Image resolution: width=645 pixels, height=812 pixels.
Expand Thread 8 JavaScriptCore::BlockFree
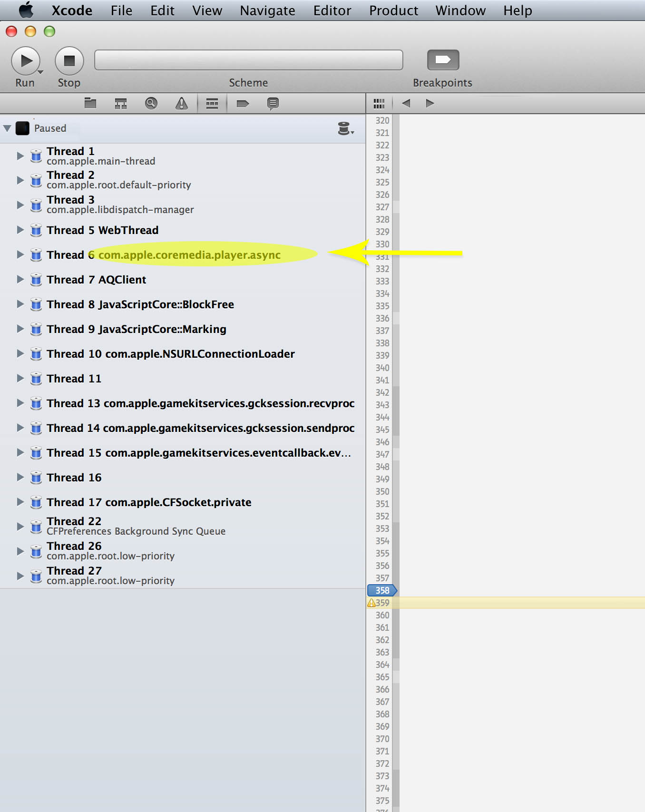[20, 304]
